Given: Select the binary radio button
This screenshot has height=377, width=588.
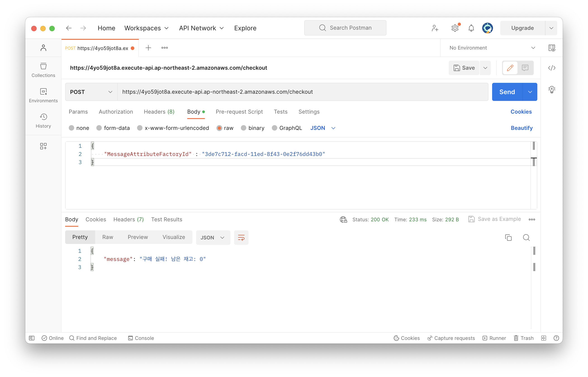Looking at the screenshot, I should (243, 128).
